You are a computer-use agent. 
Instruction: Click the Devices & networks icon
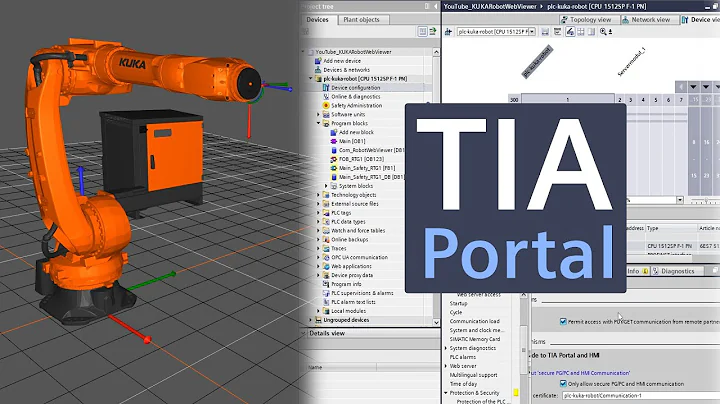point(318,70)
